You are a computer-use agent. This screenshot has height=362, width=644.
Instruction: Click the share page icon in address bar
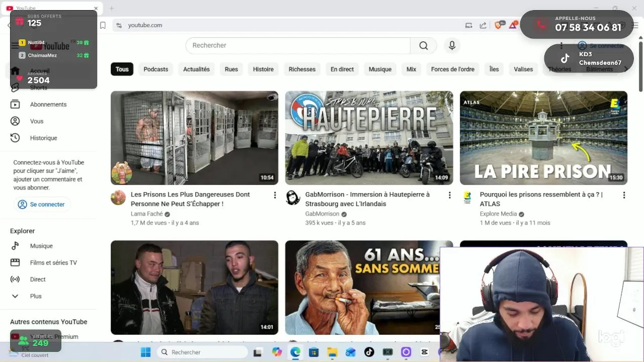coord(483,25)
